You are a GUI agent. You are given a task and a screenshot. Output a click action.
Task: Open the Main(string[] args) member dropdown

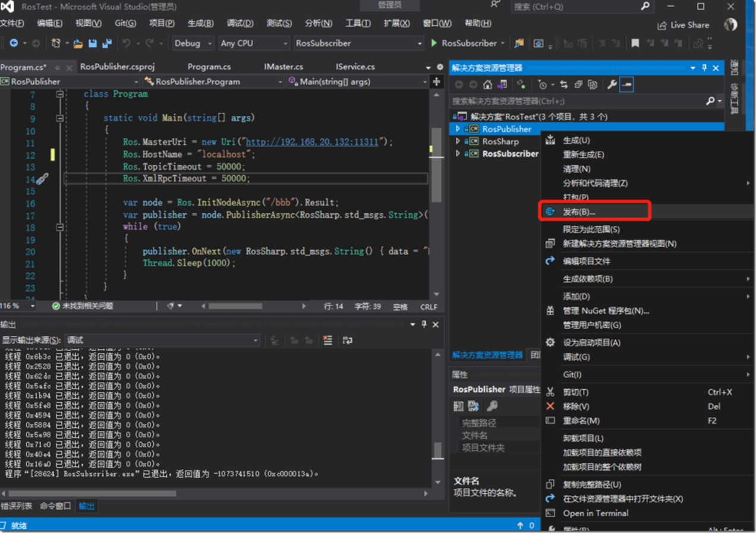(358, 81)
